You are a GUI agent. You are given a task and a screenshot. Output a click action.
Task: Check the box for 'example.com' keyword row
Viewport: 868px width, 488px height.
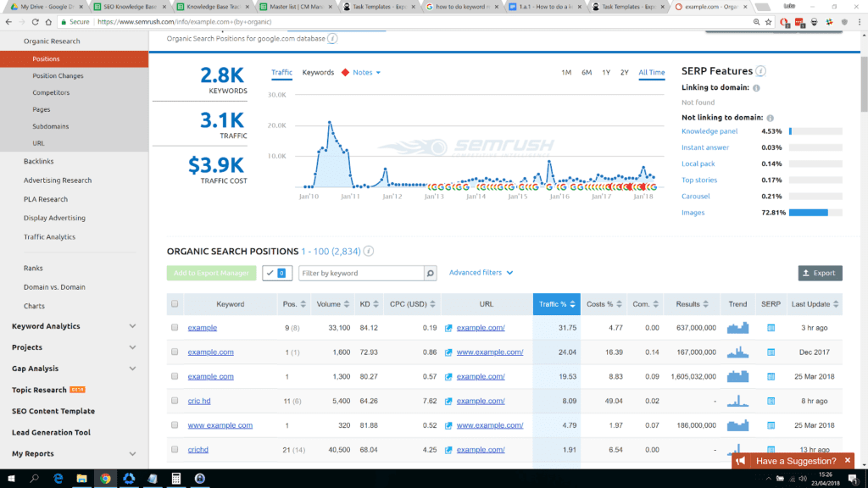[x=175, y=352]
